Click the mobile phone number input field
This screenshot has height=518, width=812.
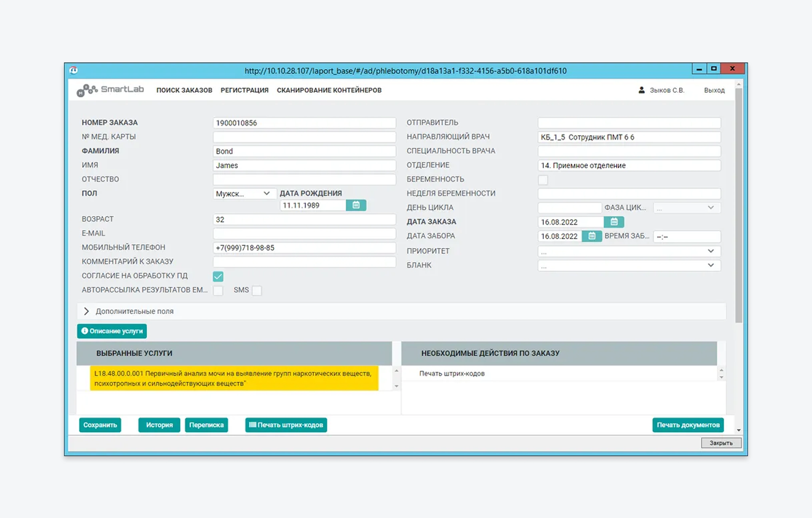pyautogui.click(x=304, y=248)
